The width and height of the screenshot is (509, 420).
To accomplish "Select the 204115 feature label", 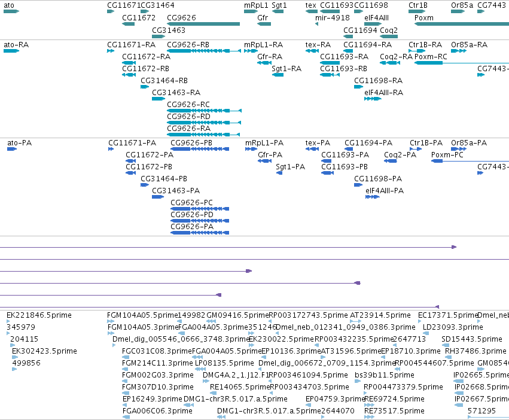I will 25,339.
